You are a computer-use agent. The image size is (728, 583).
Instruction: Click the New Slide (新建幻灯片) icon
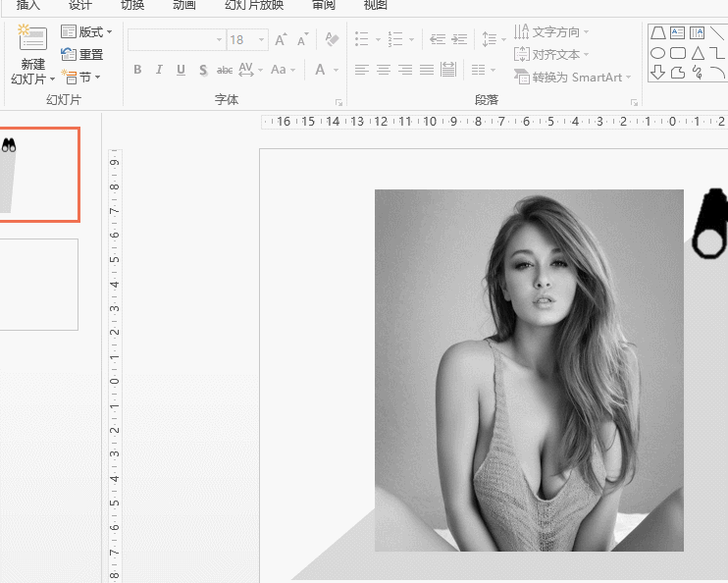pyautogui.click(x=31, y=39)
